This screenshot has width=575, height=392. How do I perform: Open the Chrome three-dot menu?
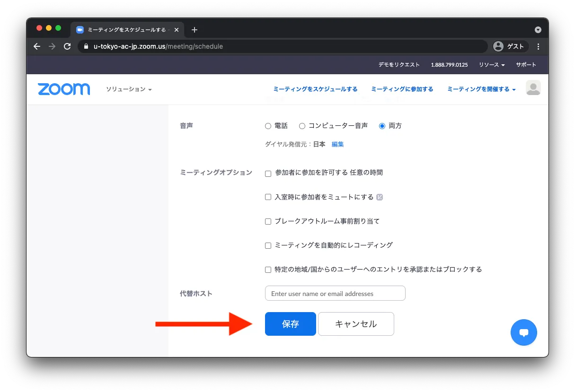coord(538,46)
